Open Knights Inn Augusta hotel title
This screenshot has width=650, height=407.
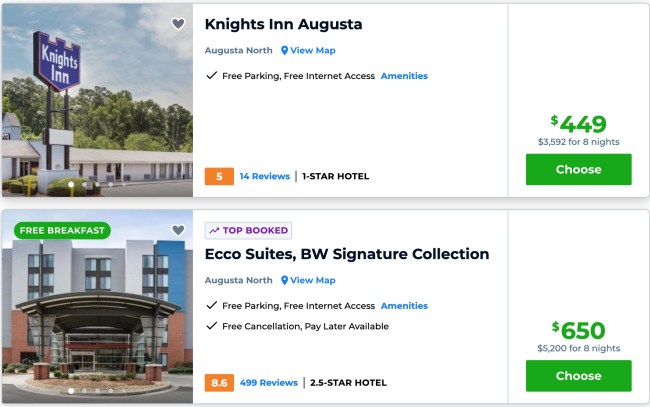pyautogui.click(x=283, y=24)
